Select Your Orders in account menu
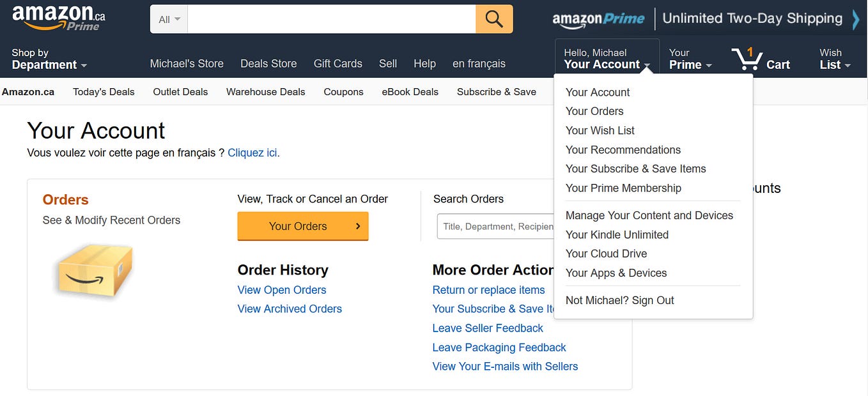This screenshot has width=868, height=396. 594,111
